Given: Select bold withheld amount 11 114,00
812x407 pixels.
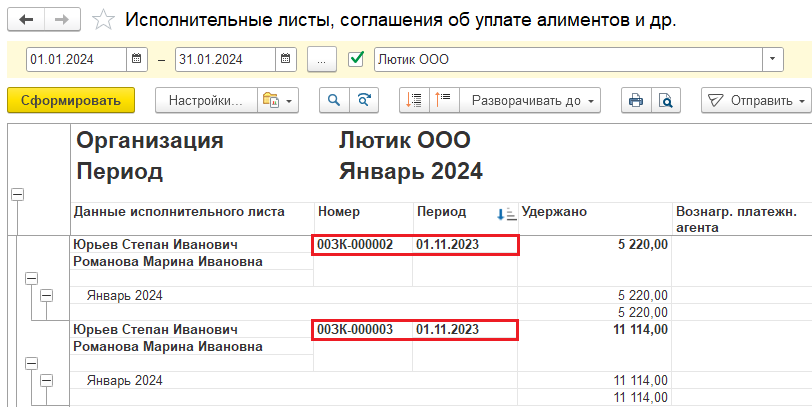Looking at the screenshot, I should (641, 329).
